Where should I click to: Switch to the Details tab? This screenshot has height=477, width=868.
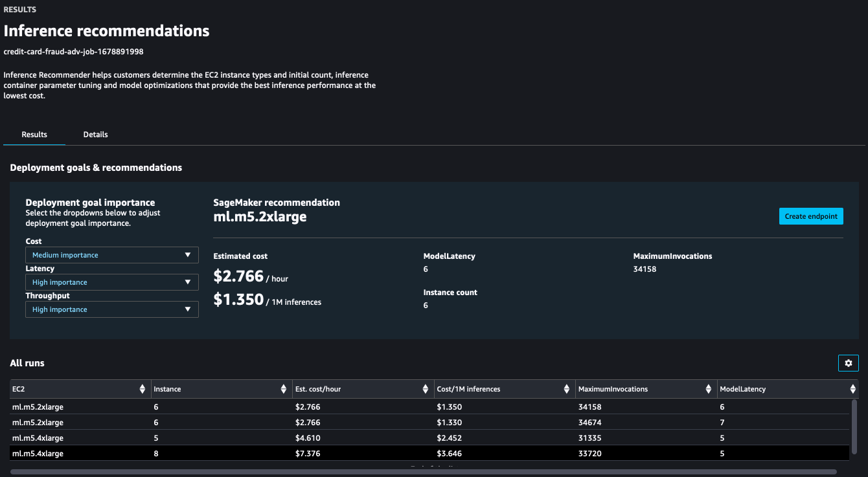(x=96, y=135)
